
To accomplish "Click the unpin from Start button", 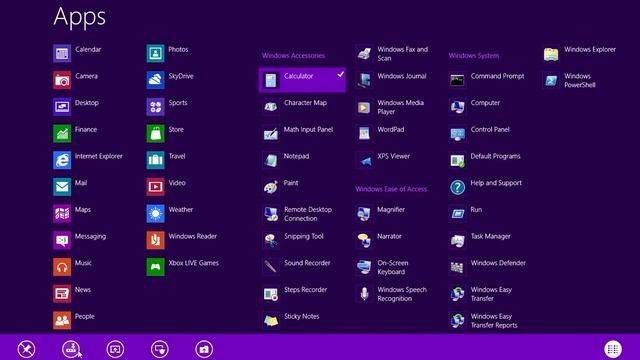I will coord(27,349).
